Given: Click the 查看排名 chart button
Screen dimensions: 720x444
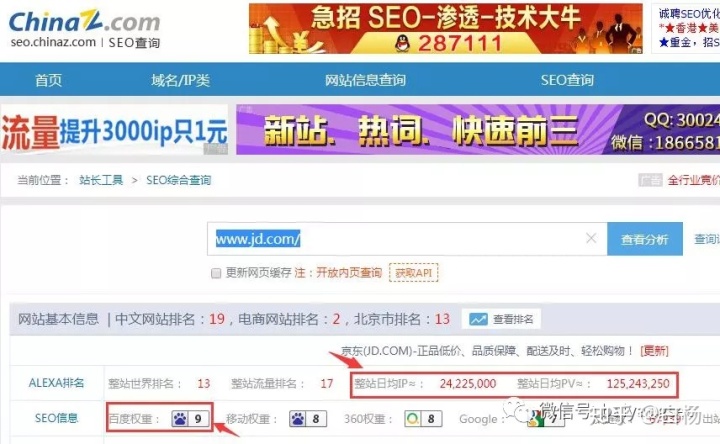Looking at the screenshot, I should pos(501,319).
